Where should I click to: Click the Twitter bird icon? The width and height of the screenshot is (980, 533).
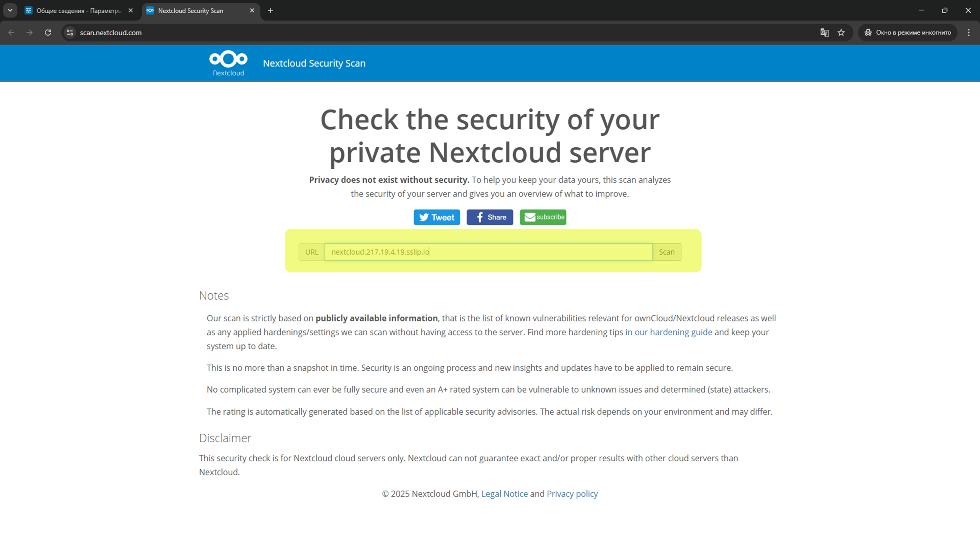(x=424, y=217)
